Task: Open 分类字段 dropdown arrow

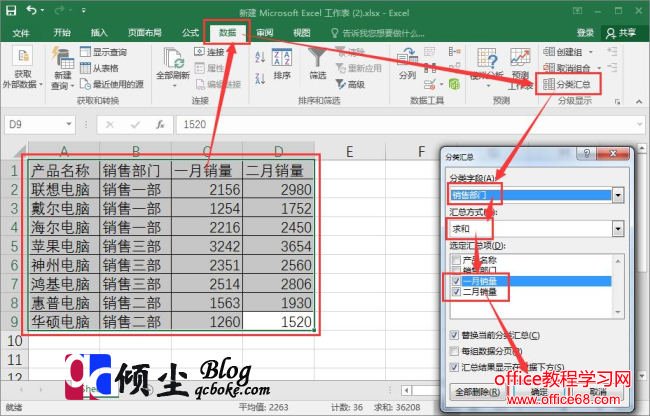Action: coord(618,195)
